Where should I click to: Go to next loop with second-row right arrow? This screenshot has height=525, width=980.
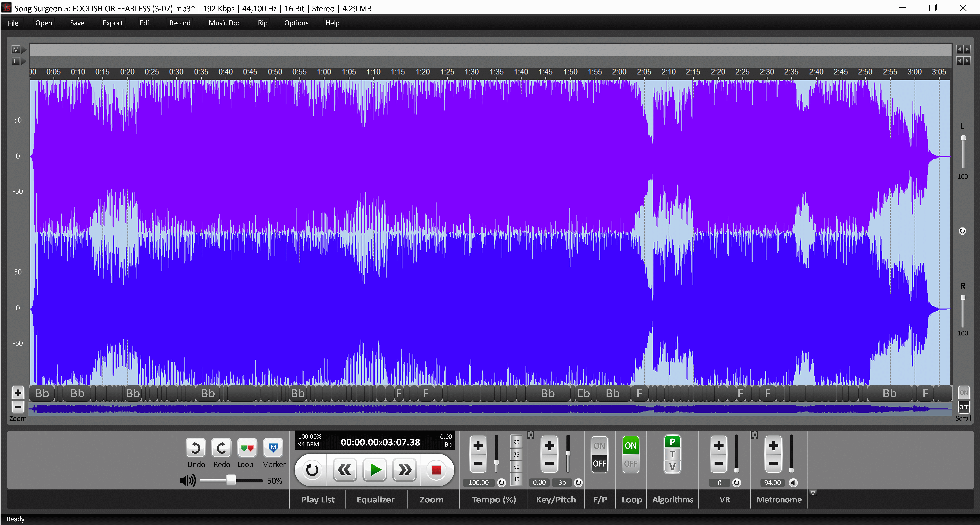click(x=967, y=61)
